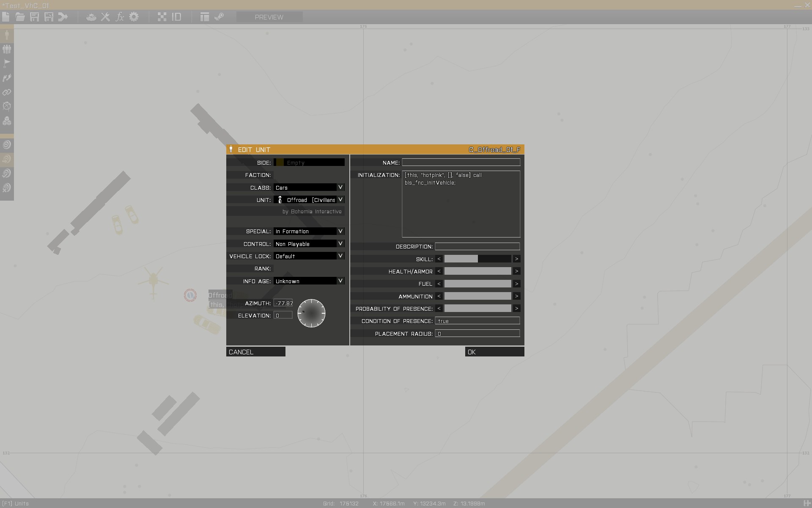Open the Vehicle Lock dropdown
This screenshot has width=812, height=508.
pyautogui.click(x=309, y=256)
